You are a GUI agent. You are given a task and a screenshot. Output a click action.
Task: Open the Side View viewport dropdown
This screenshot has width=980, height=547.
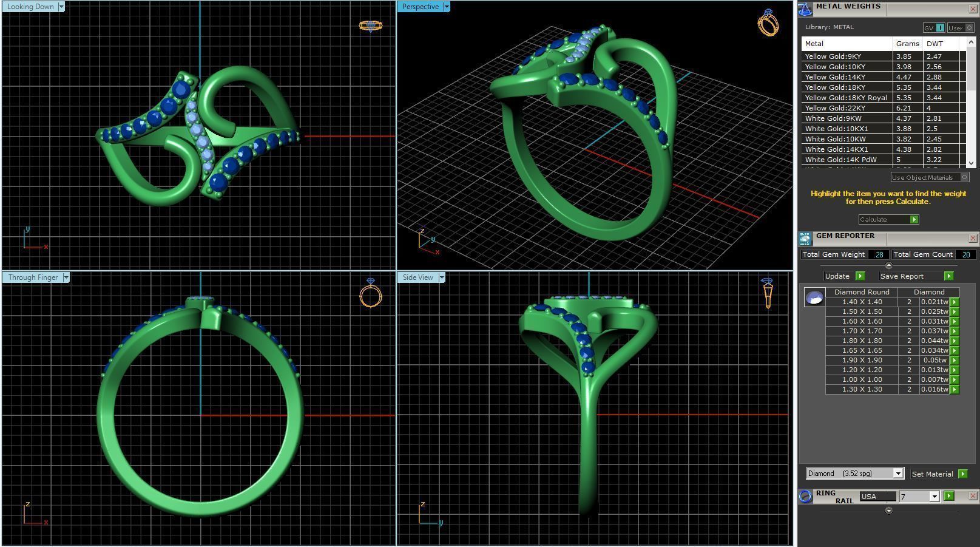[x=442, y=277]
